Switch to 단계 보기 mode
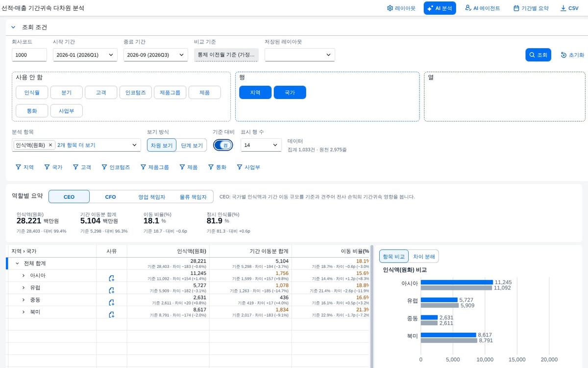The width and height of the screenshot is (588, 368). click(192, 145)
